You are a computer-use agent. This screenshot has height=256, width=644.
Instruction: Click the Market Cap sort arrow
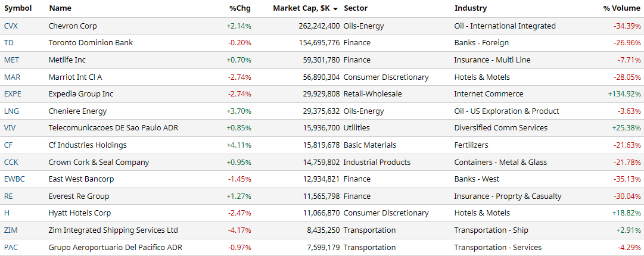[336, 9]
